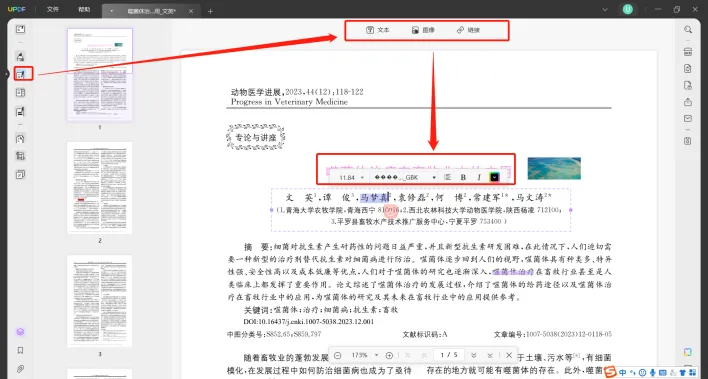Toggle the 中 Chinese input mode indicator
708x379 pixels.
point(623,372)
